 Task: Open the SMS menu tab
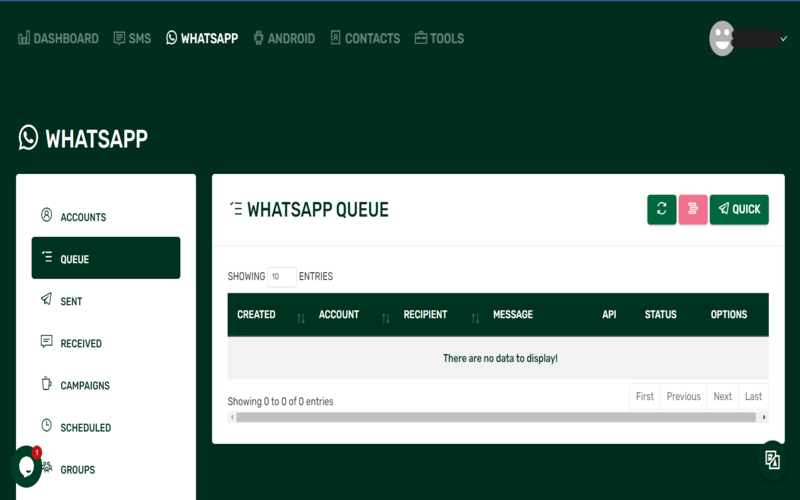click(x=132, y=39)
